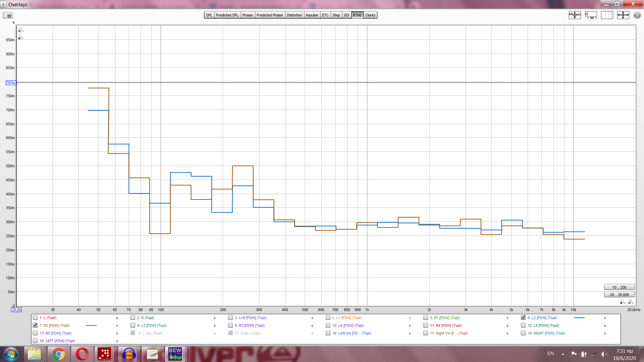Image resolution: width=644 pixels, height=362 pixels.
Task: Click the graph limits crossed-arrows icon
Action: [623, 15]
